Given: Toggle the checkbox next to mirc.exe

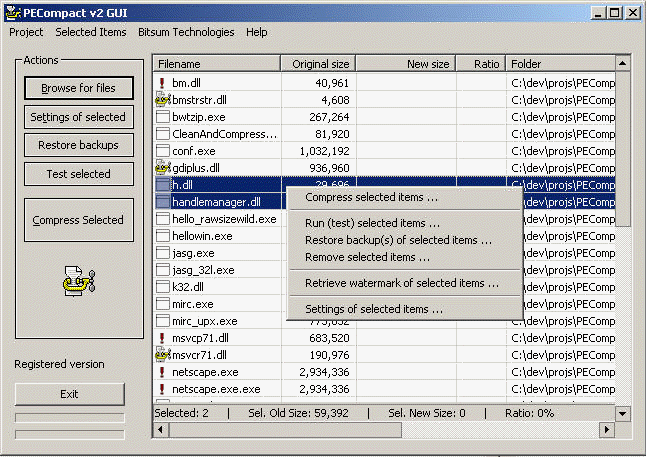Looking at the screenshot, I should point(163,304).
